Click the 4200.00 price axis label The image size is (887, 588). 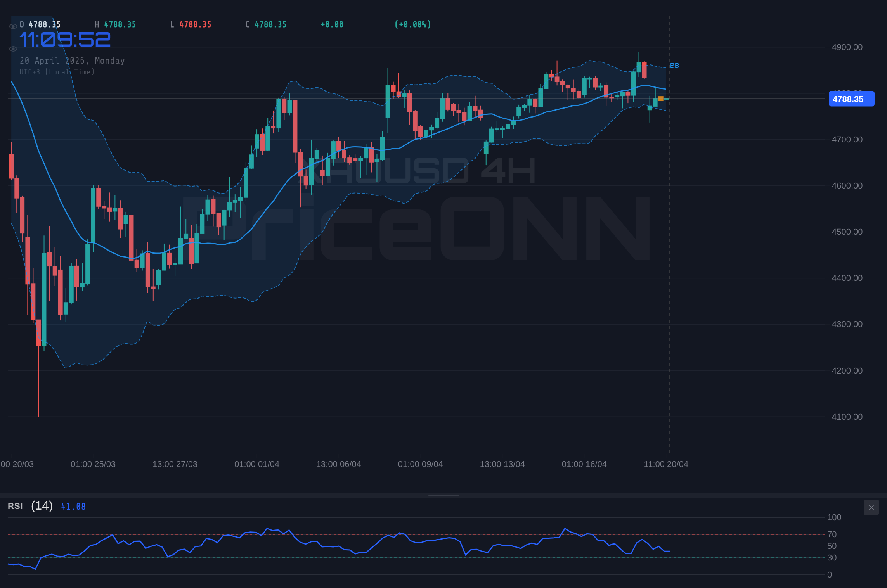point(847,371)
